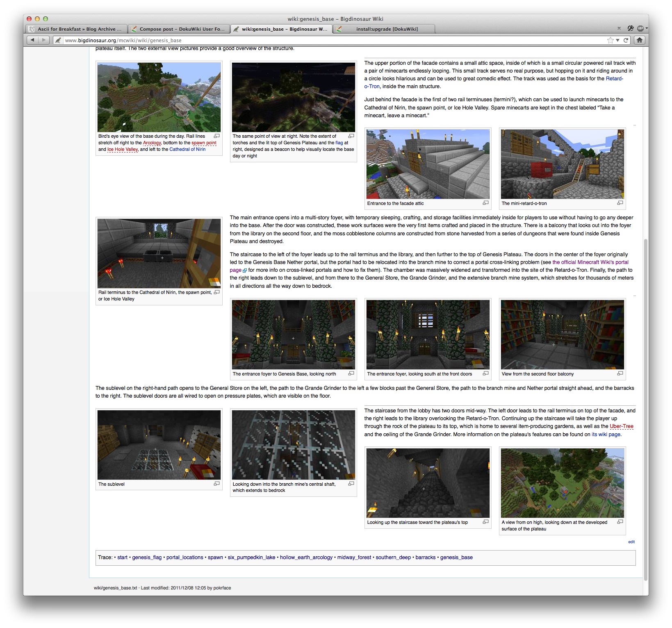Open the URL history dropdown arrow
This screenshot has width=672, height=628.
coord(617,40)
